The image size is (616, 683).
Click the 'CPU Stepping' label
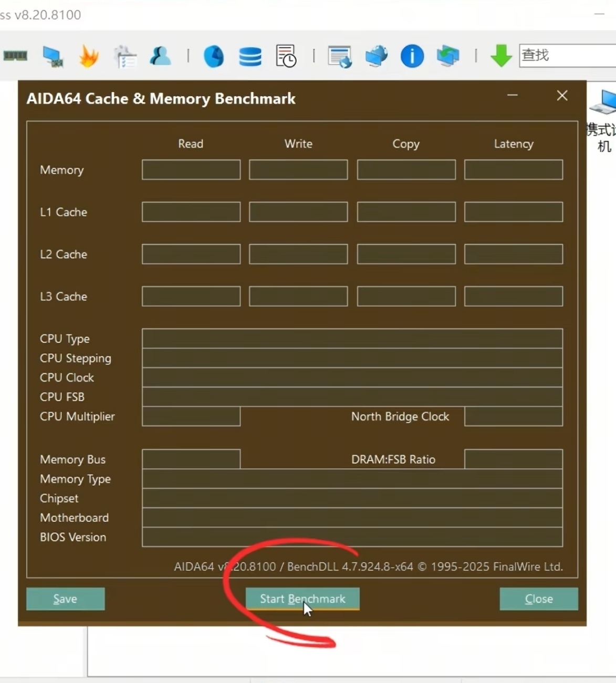coord(76,359)
